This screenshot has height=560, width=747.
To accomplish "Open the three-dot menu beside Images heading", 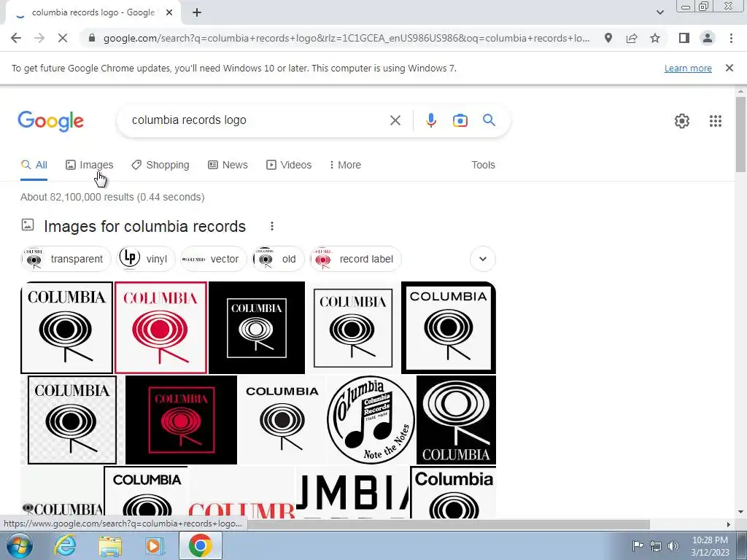I will pos(271,226).
